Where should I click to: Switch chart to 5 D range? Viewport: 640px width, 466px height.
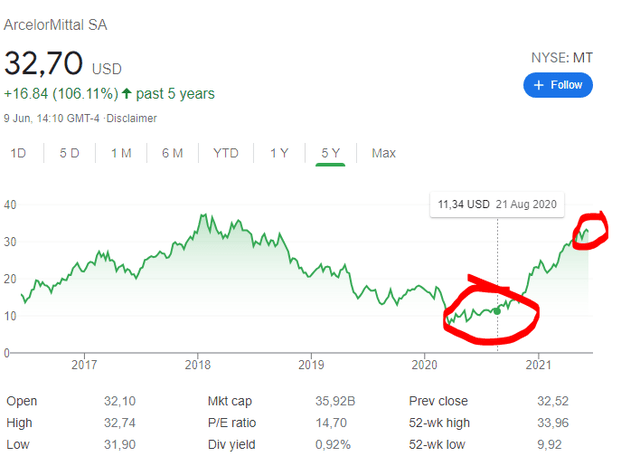[x=69, y=153]
